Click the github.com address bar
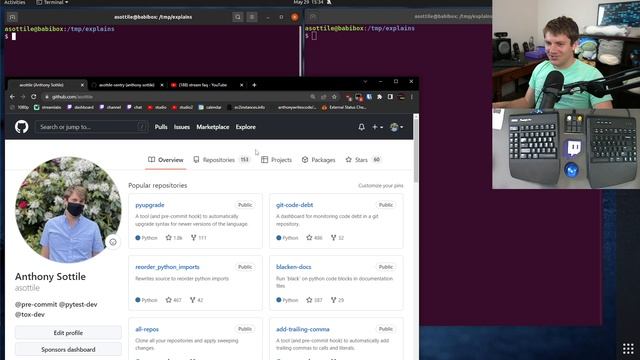 click(176, 97)
